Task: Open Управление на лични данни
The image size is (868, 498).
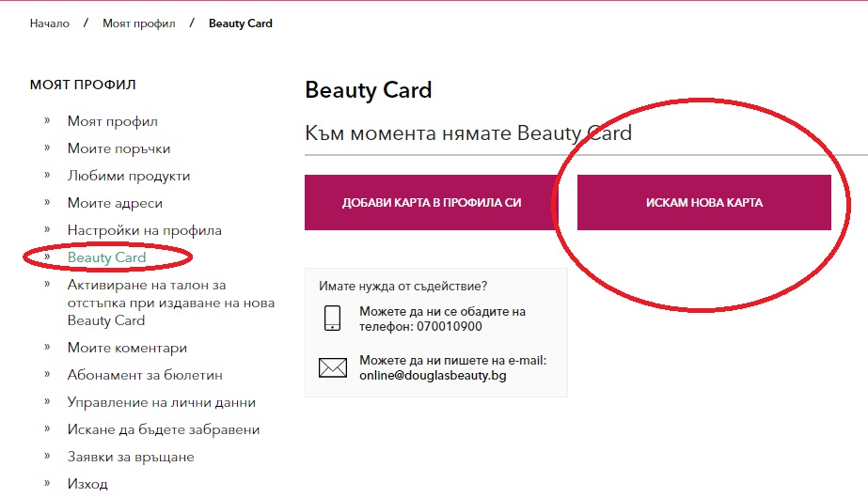Action: pos(162,402)
